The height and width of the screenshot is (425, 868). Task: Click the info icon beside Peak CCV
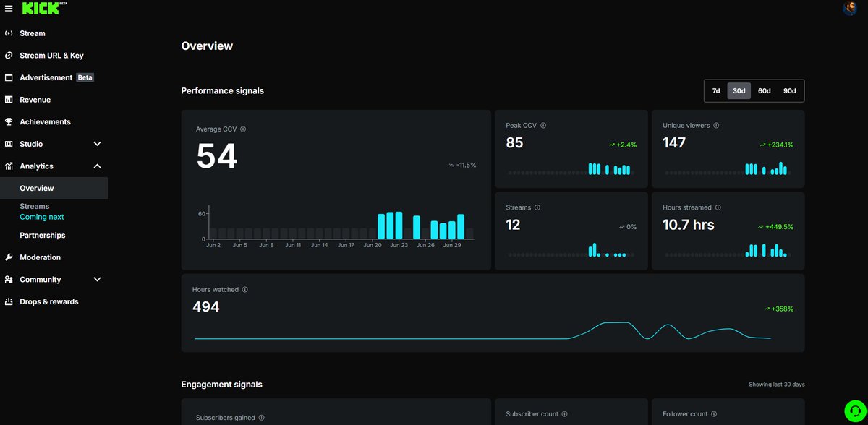click(x=543, y=126)
